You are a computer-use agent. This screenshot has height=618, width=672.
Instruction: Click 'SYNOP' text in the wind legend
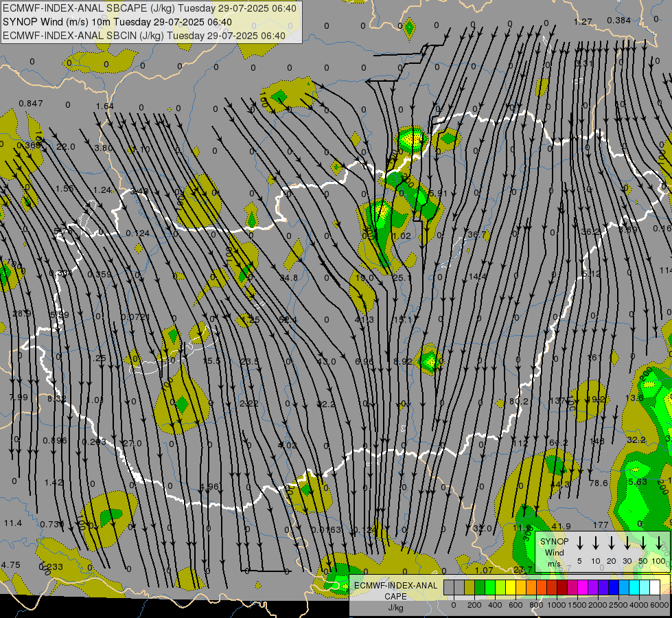(554, 541)
